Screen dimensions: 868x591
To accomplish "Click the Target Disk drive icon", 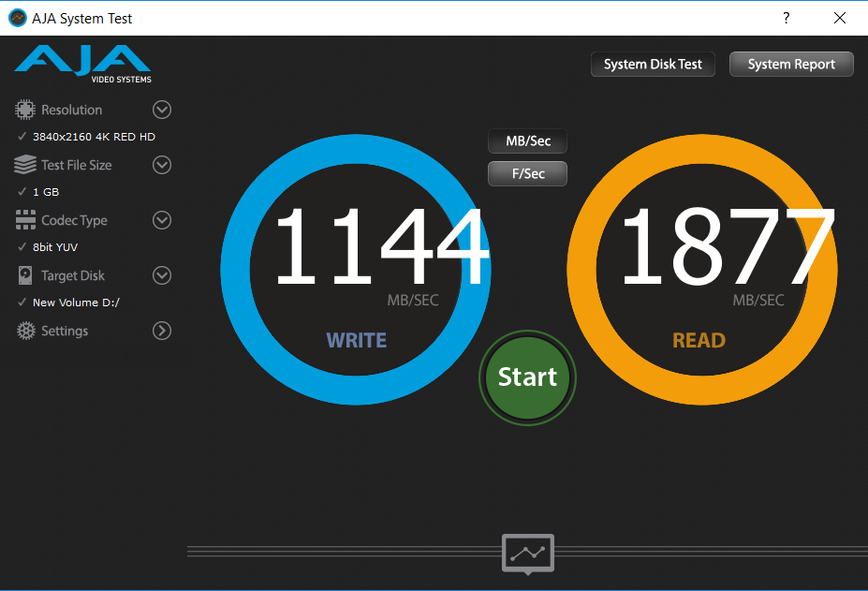I will 25,275.
